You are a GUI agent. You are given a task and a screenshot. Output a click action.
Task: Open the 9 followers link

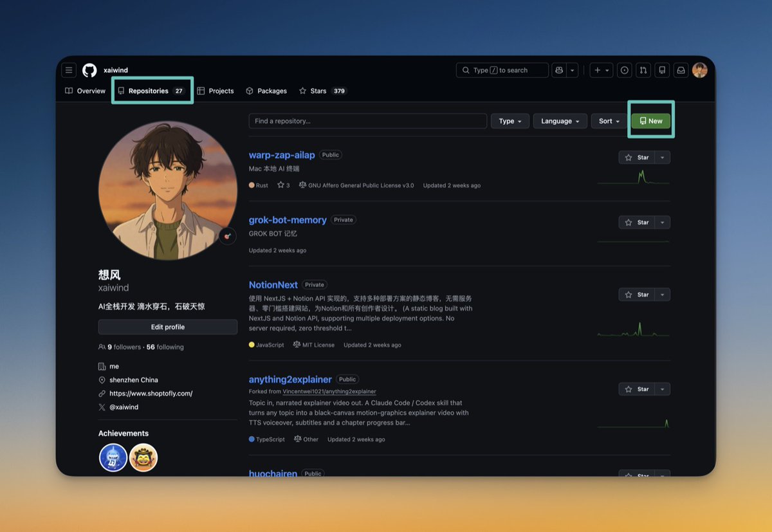pos(120,347)
